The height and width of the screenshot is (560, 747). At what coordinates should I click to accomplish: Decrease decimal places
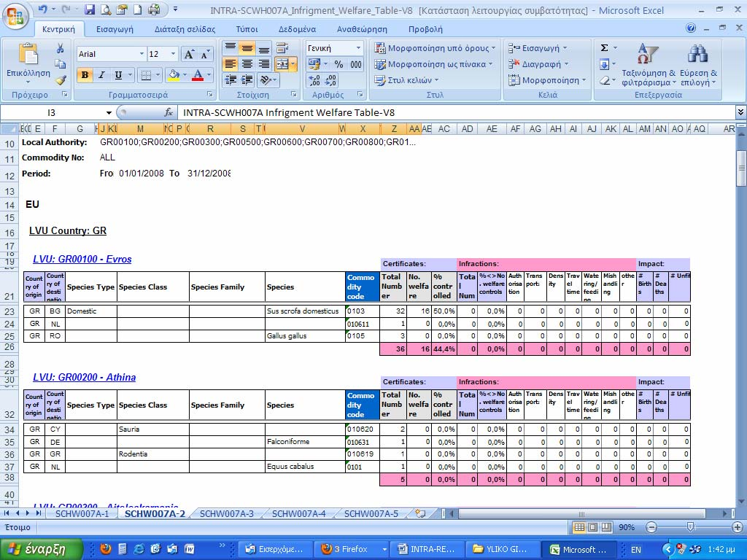coord(331,80)
